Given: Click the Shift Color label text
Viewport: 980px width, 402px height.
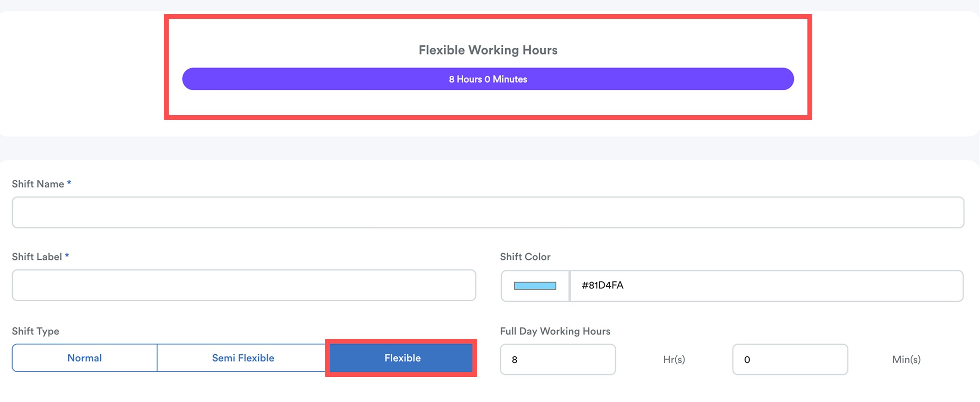Looking at the screenshot, I should tap(525, 257).
